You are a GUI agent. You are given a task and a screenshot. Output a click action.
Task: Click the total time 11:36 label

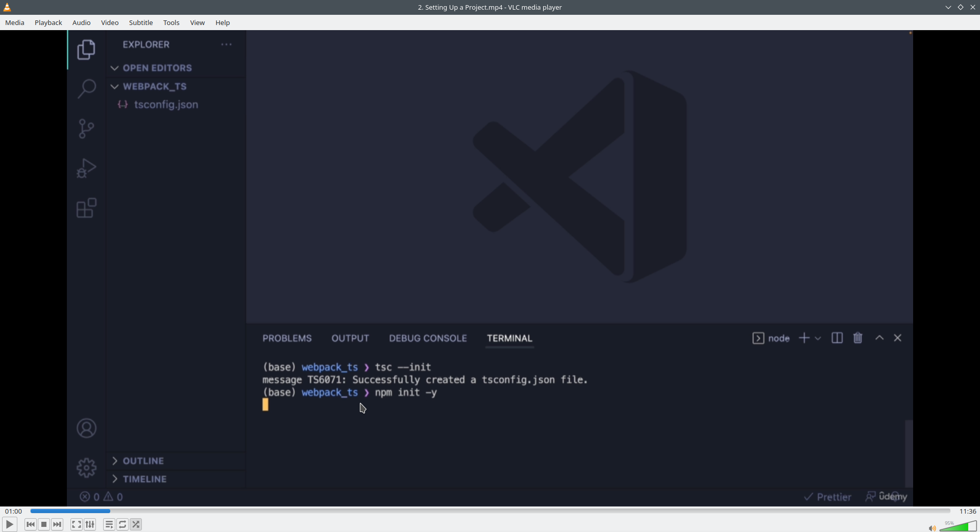tap(968, 511)
